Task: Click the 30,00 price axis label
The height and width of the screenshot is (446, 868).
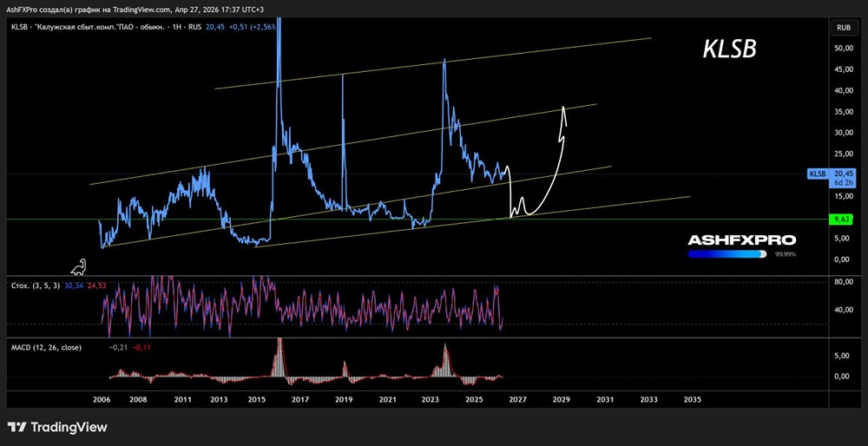Action: click(x=843, y=133)
